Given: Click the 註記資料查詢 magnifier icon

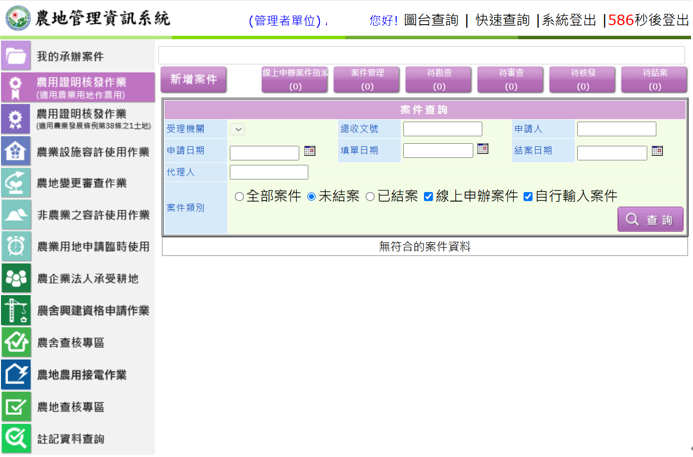Looking at the screenshot, I should click(x=17, y=438).
